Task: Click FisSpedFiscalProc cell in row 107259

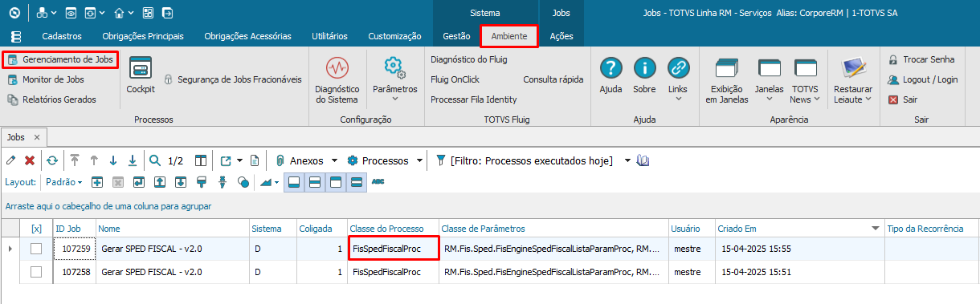Action: [394, 249]
